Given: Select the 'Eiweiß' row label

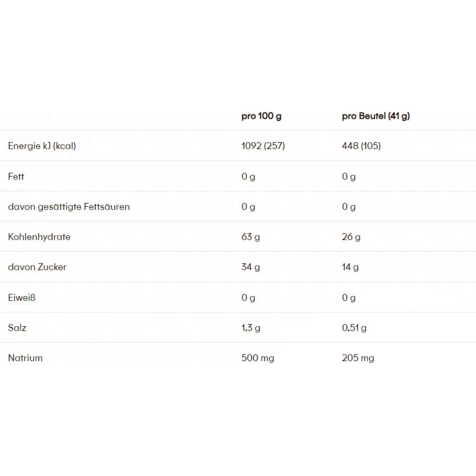Looking at the screenshot, I should click(22, 298).
